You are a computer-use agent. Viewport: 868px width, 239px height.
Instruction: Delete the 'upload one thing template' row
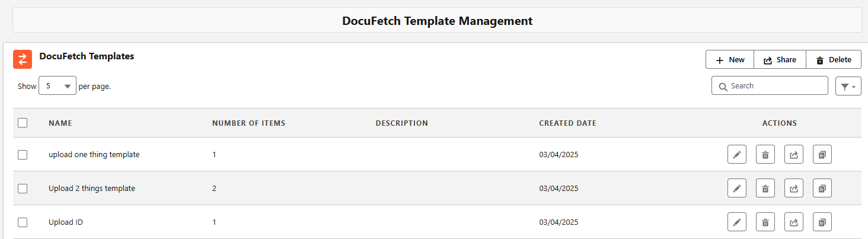click(x=765, y=155)
